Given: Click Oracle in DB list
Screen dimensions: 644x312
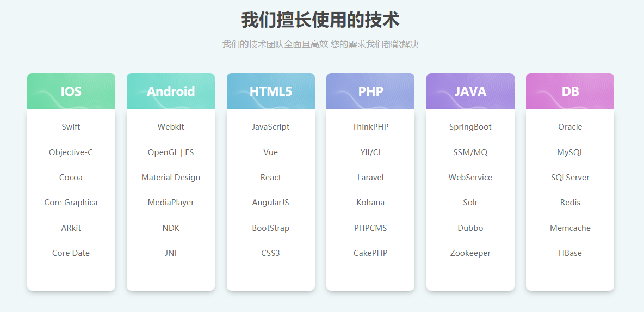Looking at the screenshot, I should [x=570, y=127].
